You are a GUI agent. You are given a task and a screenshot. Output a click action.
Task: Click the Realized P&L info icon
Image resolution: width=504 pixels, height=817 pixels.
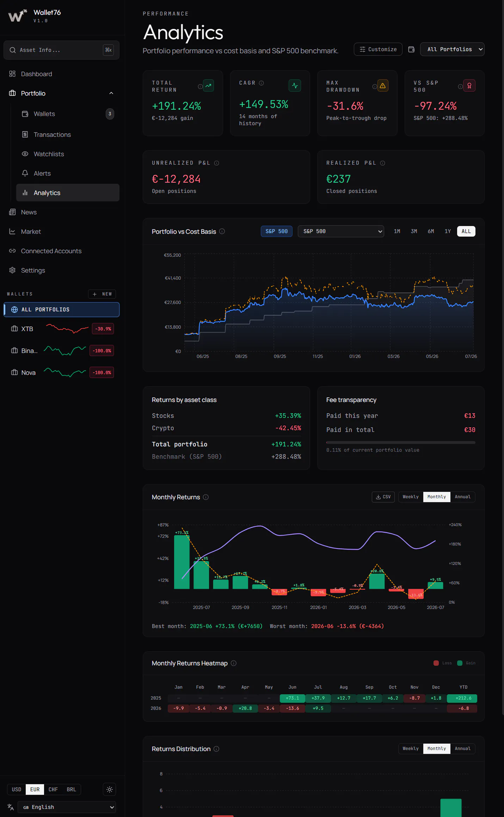tap(383, 163)
